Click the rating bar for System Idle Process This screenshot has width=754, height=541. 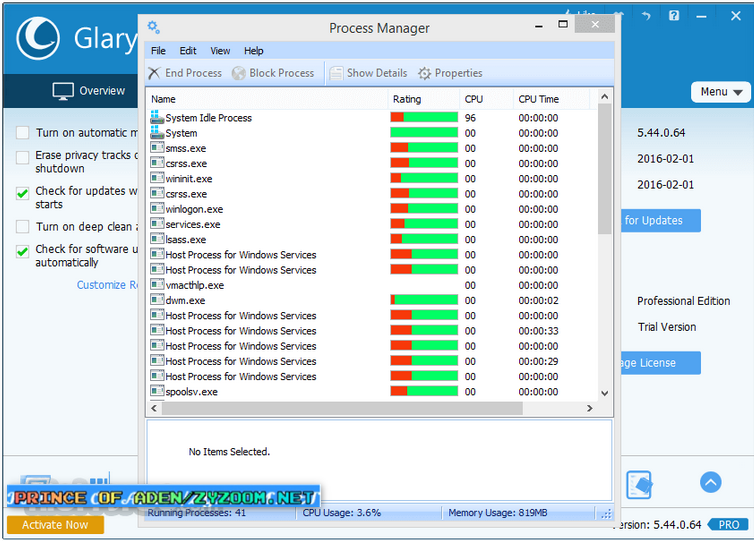click(424, 117)
